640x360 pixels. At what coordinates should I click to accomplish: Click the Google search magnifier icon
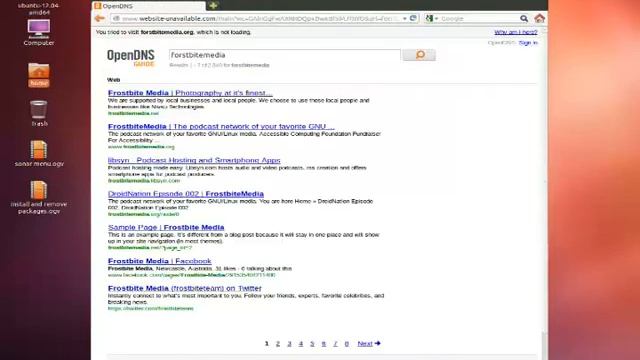point(524,18)
